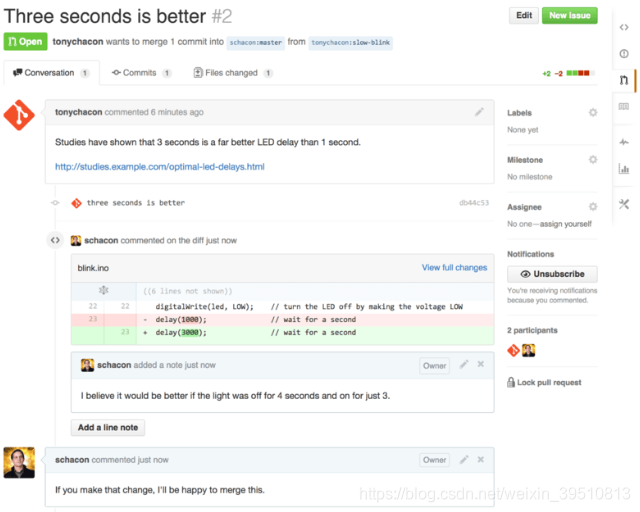Click 'assign yourself' link under Assignee
Image resolution: width=640 pixels, height=512 pixels.
(x=565, y=224)
